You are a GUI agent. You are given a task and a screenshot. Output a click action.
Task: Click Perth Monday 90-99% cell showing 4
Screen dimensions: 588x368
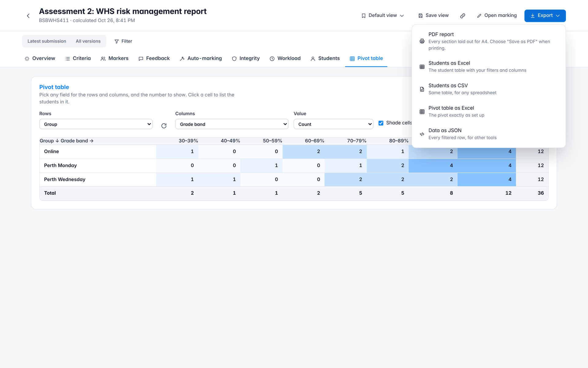[433, 166]
